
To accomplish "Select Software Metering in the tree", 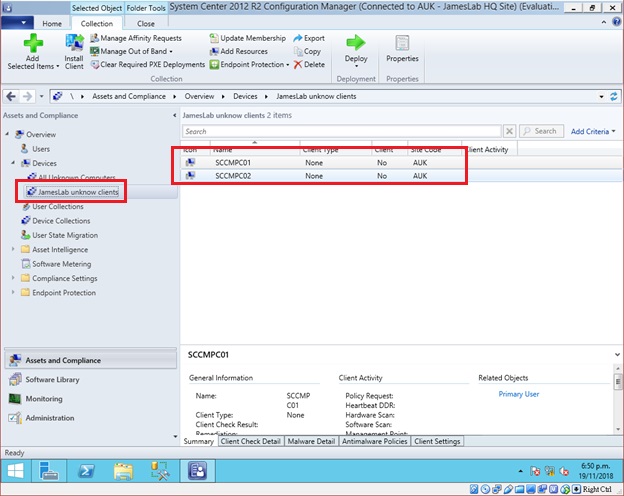I will [x=61, y=264].
